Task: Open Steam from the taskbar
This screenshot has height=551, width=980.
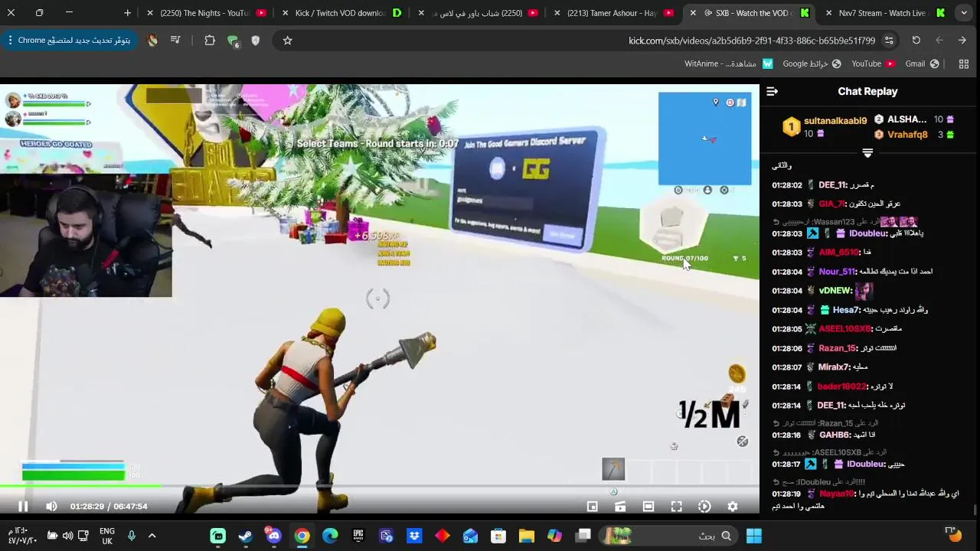Action: coord(246,536)
